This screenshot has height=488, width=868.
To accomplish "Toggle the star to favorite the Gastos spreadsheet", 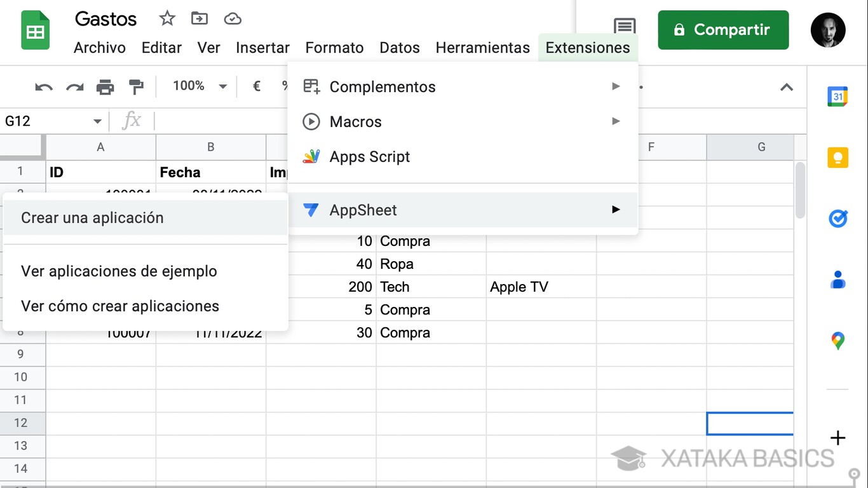I will coord(166,18).
